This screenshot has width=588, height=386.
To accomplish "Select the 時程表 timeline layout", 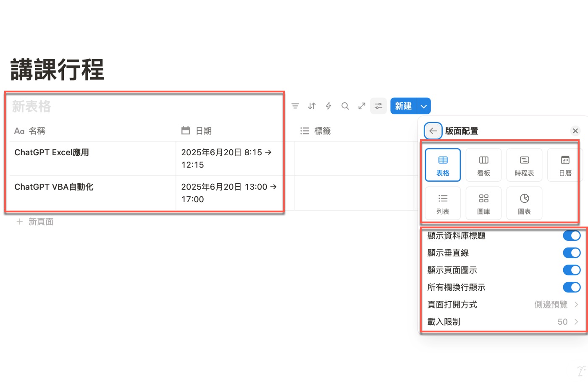I will (524, 165).
